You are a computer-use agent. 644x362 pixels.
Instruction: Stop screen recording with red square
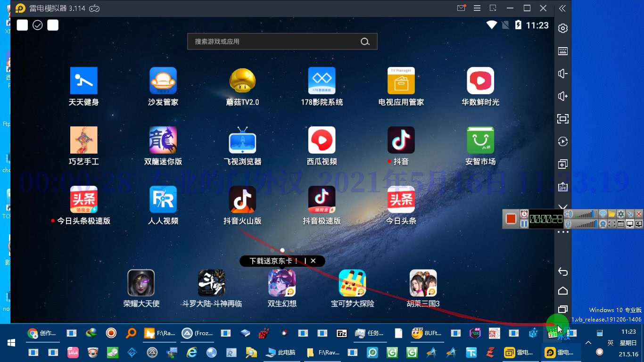[511, 219]
